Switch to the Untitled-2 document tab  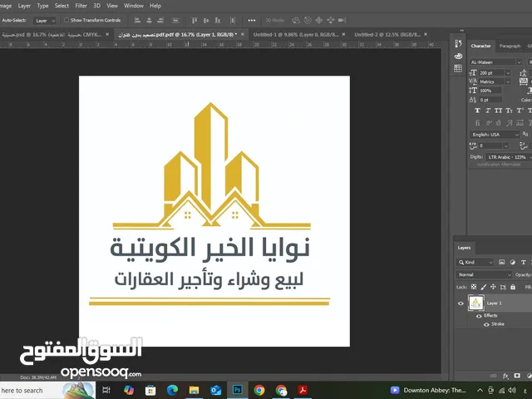(387, 35)
